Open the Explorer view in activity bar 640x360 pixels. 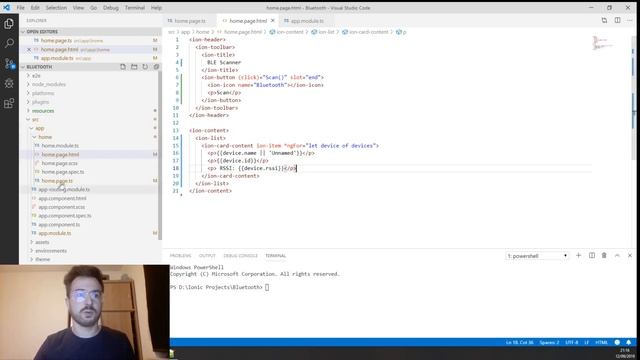point(9,24)
